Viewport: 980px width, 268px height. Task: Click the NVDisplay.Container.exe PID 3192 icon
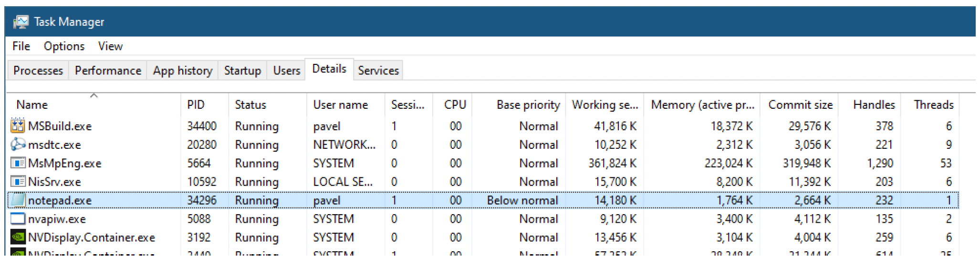click(18, 237)
